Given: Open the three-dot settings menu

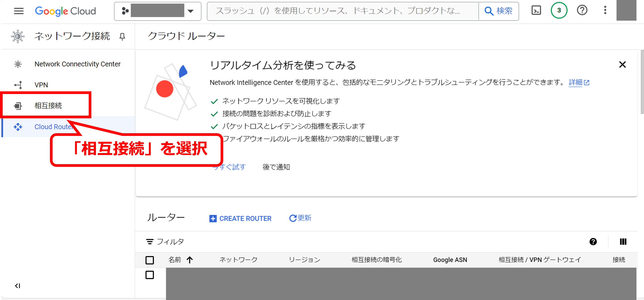Looking at the screenshot, I should [605, 11].
